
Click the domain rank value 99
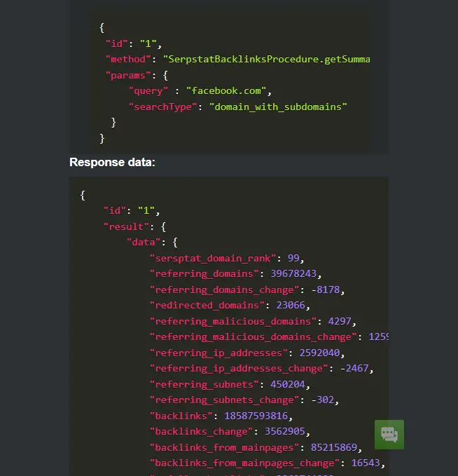tap(293, 258)
